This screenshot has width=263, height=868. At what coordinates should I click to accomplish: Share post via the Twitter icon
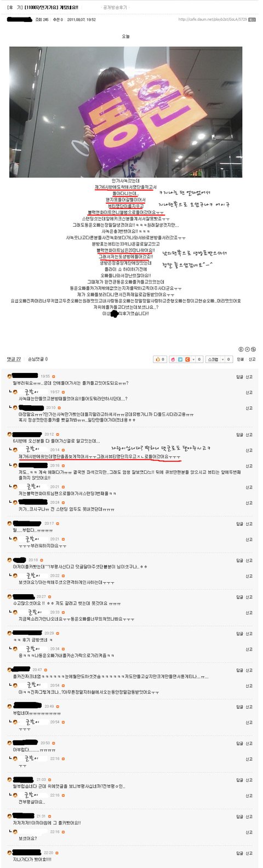pyautogui.click(x=180, y=359)
